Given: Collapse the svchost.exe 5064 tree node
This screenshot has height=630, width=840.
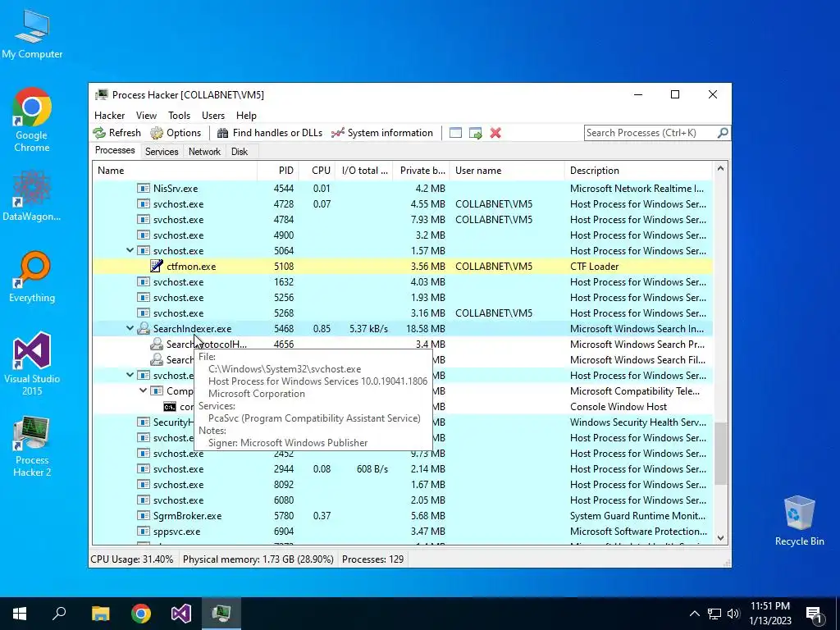Looking at the screenshot, I should pyautogui.click(x=130, y=250).
